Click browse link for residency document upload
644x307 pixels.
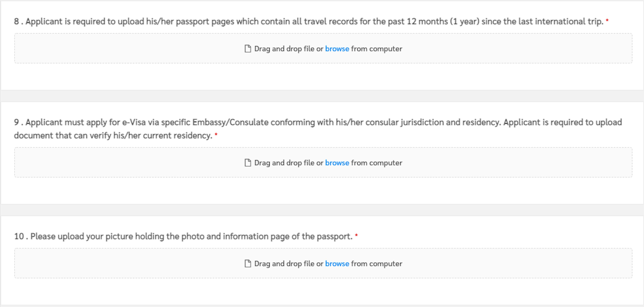tap(337, 163)
